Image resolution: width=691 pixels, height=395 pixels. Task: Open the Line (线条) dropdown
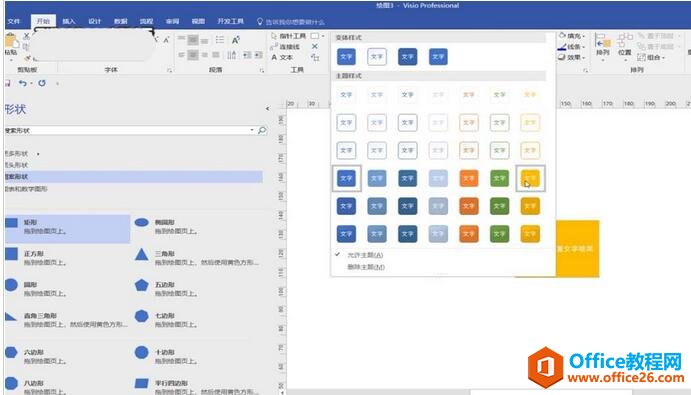click(x=572, y=47)
